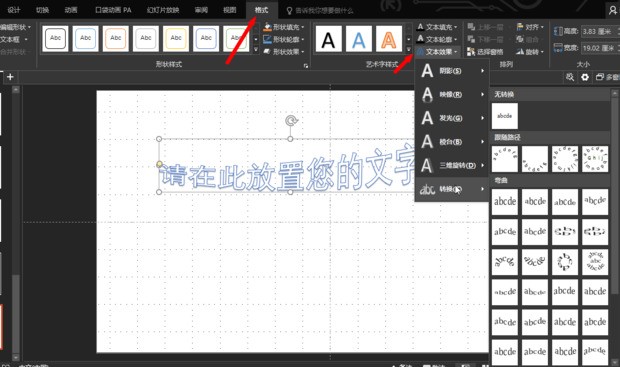Choose the 无转换 abcde thumbnail
The image size is (620, 367).
point(505,116)
